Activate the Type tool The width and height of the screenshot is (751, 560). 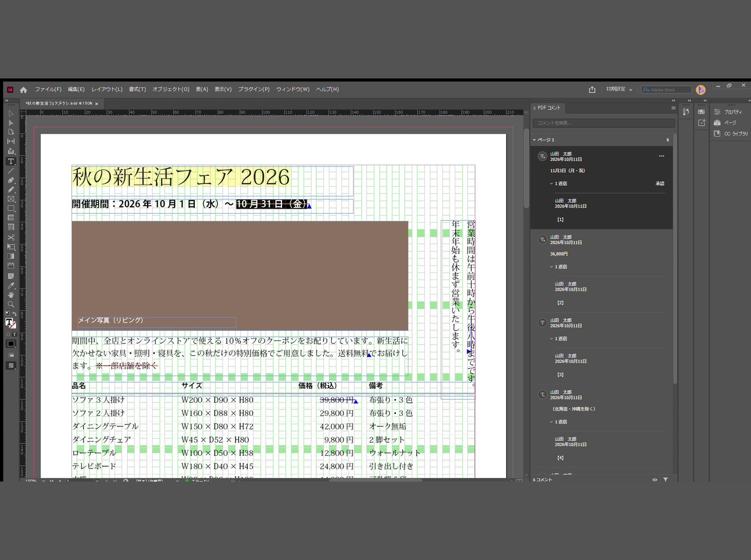click(x=11, y=161)
